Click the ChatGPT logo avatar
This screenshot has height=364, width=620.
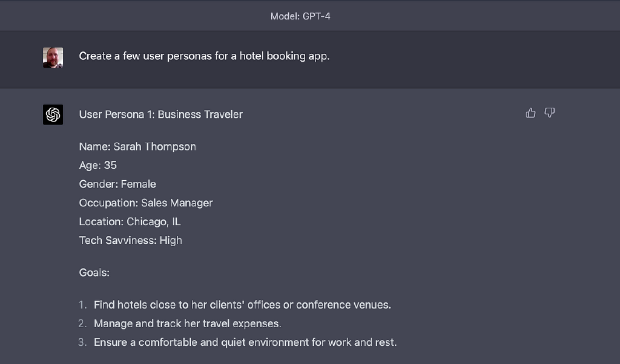coord(53,114)
